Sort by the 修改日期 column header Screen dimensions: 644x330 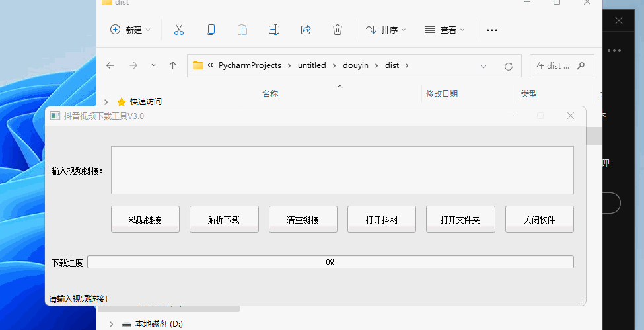coord(441,94)
